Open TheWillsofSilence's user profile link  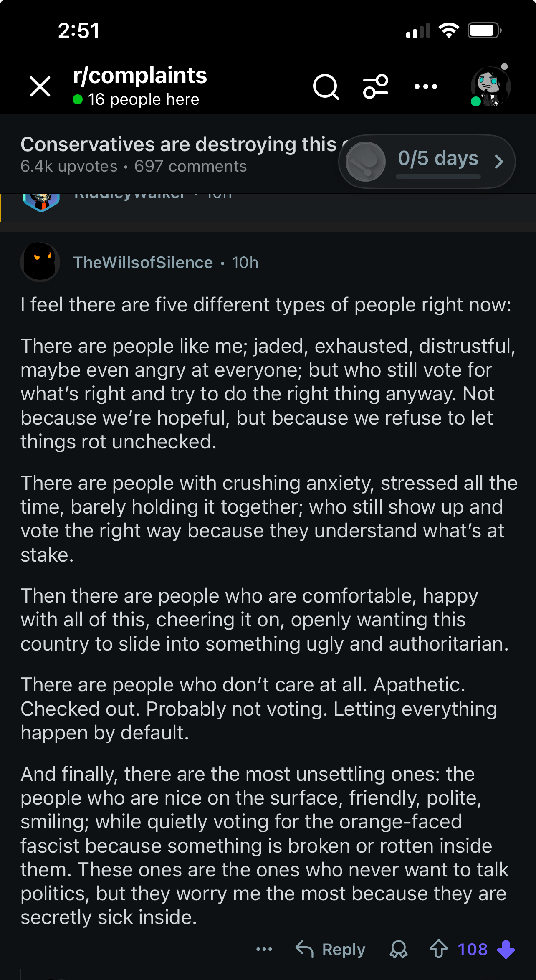(143, 263)
